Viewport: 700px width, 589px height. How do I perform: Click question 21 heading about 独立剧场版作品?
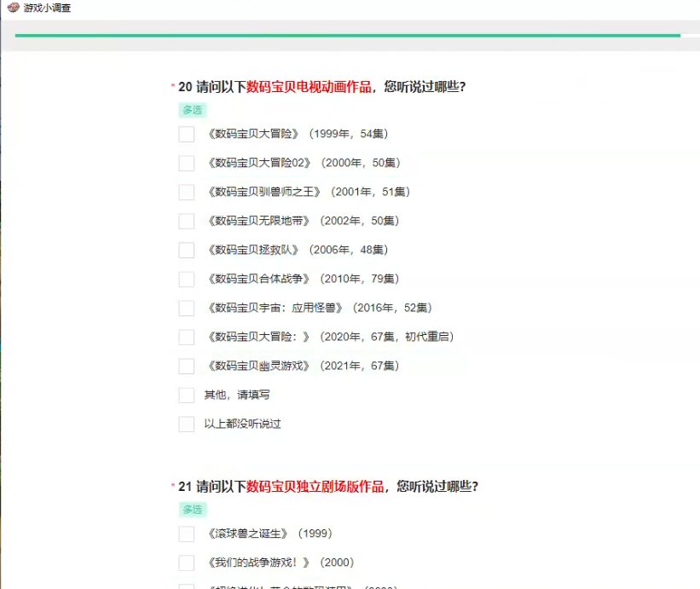(x=328, y=487)
